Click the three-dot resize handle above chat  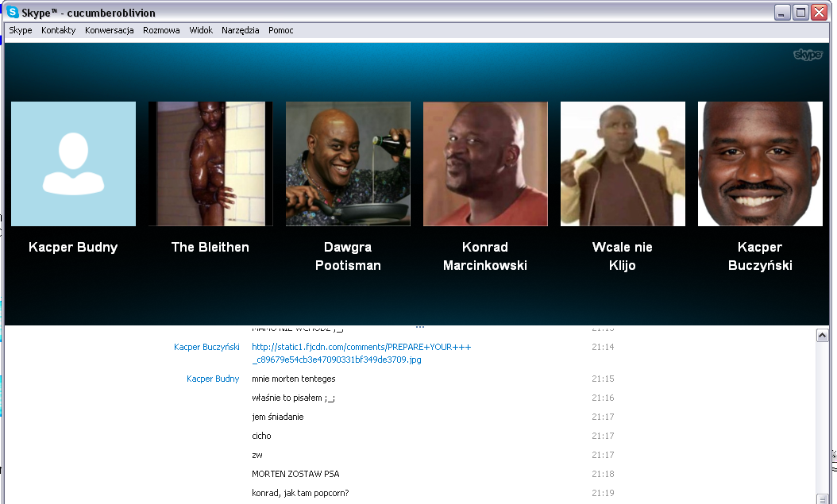click(x=419, y=327)
